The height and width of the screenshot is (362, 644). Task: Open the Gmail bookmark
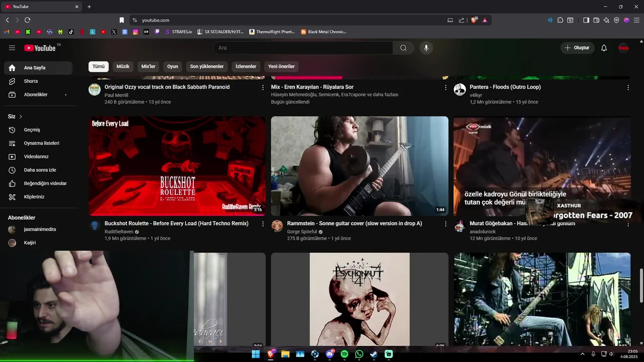(x=7, y=32)
